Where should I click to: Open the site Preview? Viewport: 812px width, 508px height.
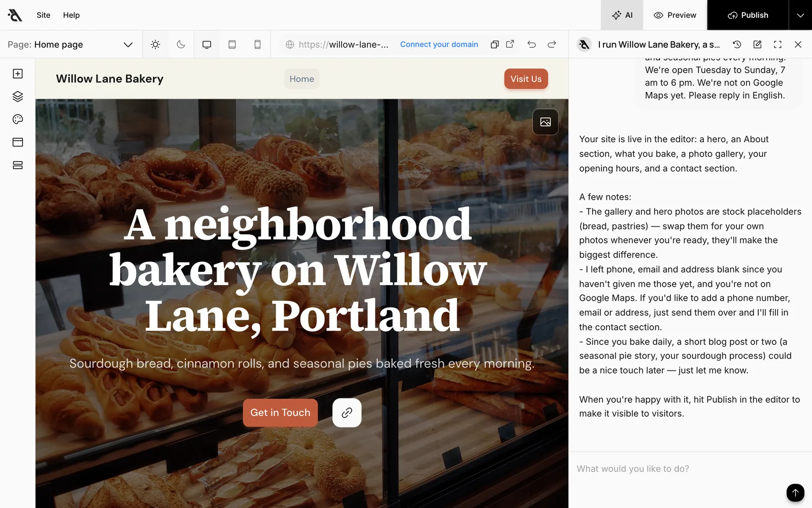675,15
